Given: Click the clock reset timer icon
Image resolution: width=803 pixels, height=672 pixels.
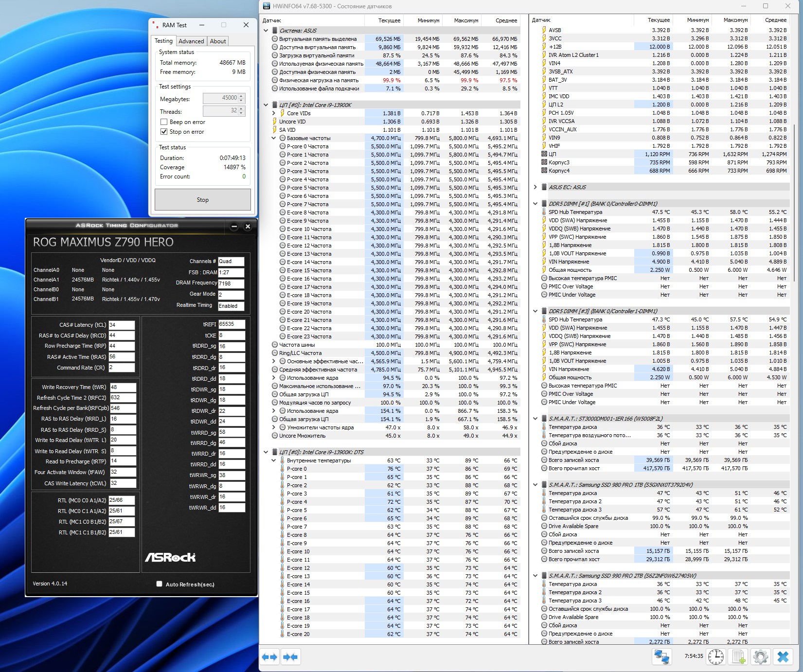Looking at the screenshot, I should (715, 657).
